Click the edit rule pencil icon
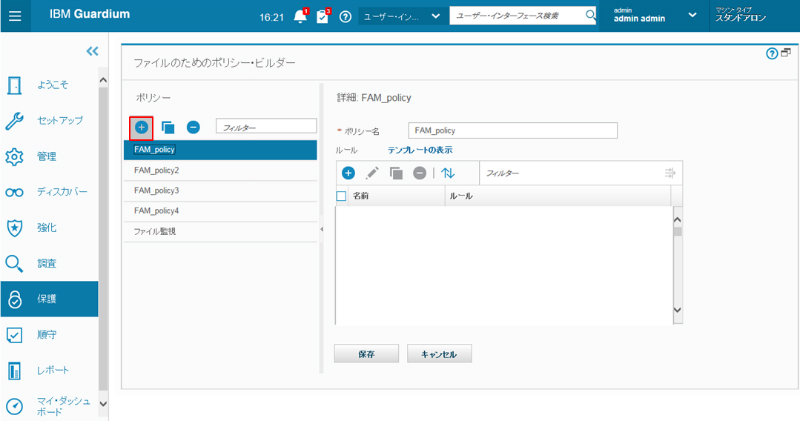Viewport: 800px width, 421px height. pyautogui.click(x=372, y=173)
